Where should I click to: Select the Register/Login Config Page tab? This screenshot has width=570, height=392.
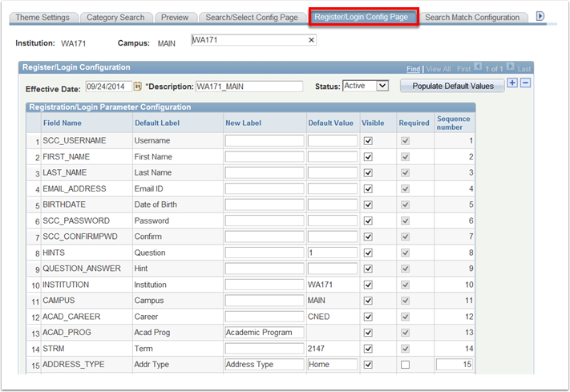[362, 17]
